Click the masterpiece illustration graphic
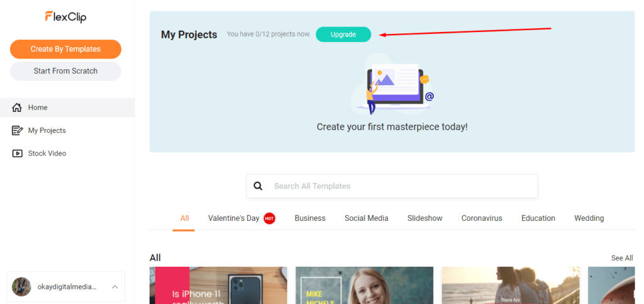This screenshot has height=304, width=644. coord(393,87)
